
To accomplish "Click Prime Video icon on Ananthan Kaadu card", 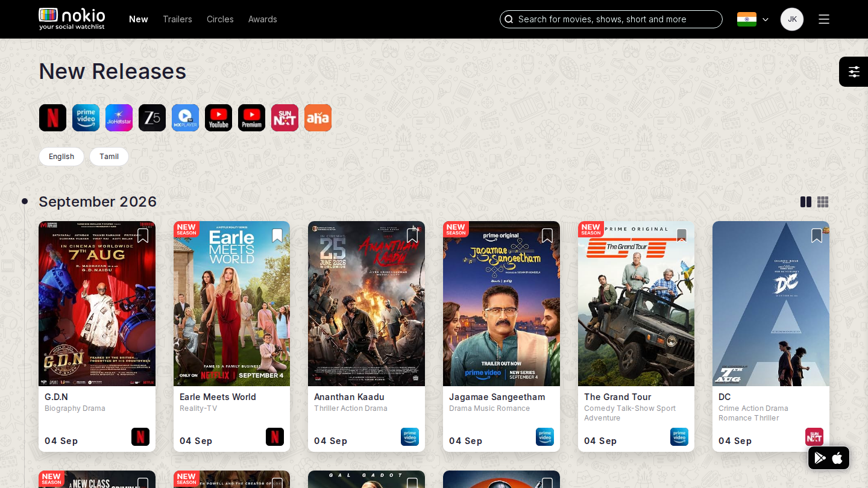I will click(410, 437).
